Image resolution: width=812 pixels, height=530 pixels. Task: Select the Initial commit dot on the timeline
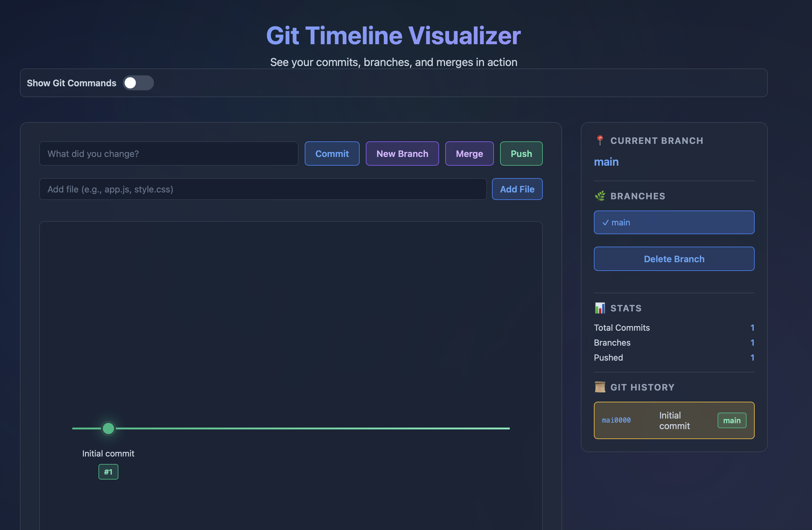click(108, 428)
